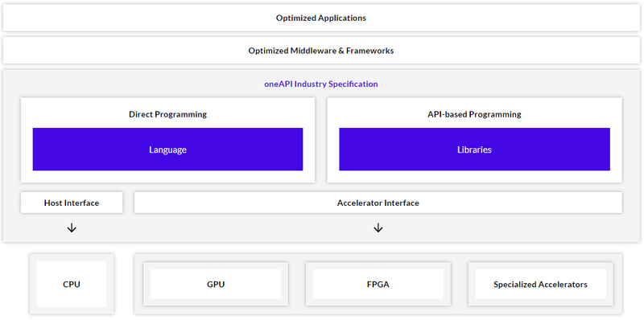The height and width of the screenshot is (320, 644).
Task: Select the FPGA box
Action: (378, 285)
